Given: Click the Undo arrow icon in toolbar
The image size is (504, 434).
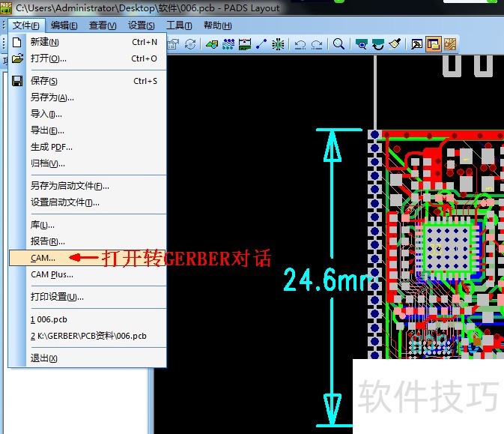Looking at the screenshot, I should click(x=300, y=44).
